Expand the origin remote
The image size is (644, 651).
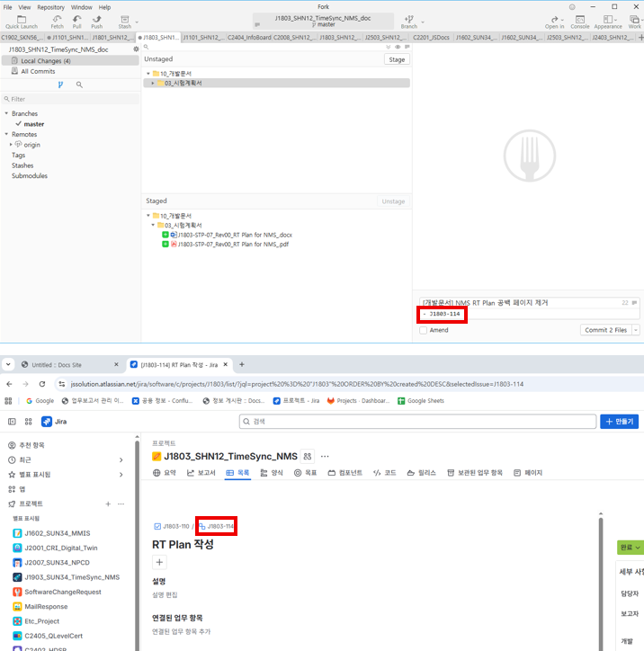(x=11, y=144)
